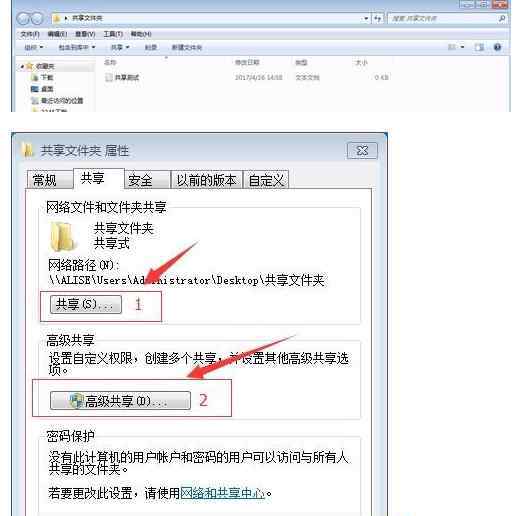Click the magnifier icon in the search box
Screen dimensions: 515x516
click(502, 18)
